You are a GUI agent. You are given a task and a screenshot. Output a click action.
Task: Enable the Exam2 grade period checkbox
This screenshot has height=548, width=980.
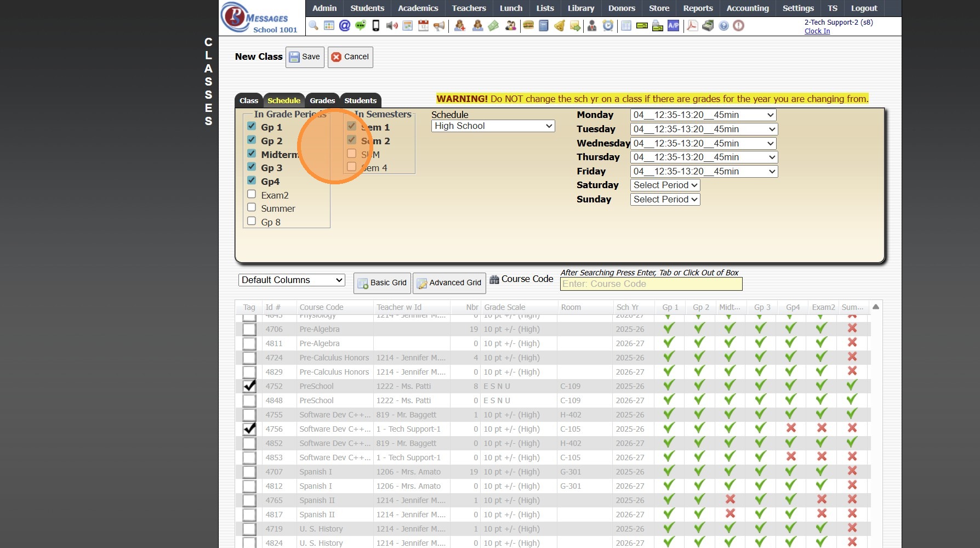[x=252, y=194]
